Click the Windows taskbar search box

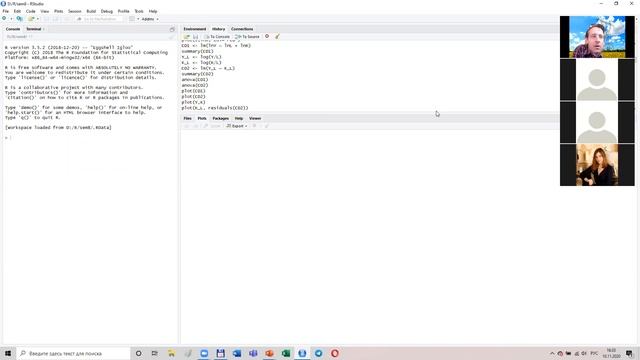pyautogui.click(x=73, y=353)
